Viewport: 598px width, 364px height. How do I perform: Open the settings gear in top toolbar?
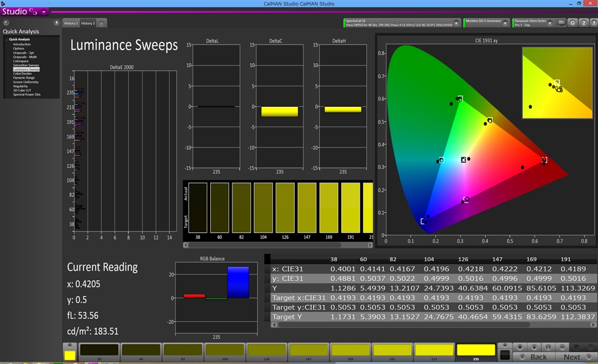[x=573, y=23]
